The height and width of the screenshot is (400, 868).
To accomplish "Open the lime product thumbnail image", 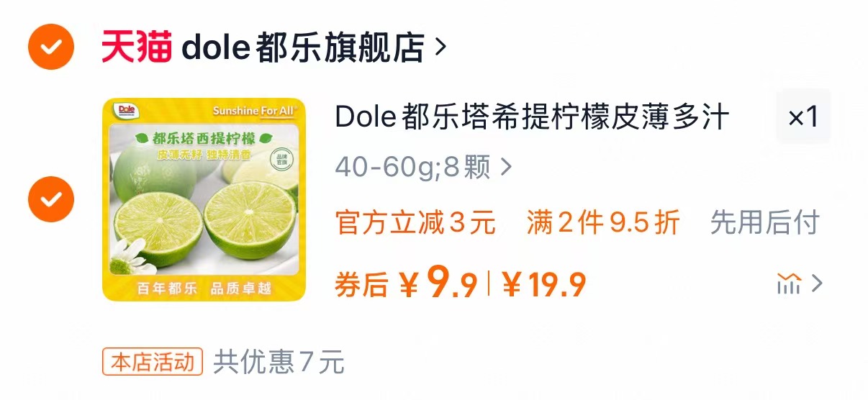I will (204, 199).
